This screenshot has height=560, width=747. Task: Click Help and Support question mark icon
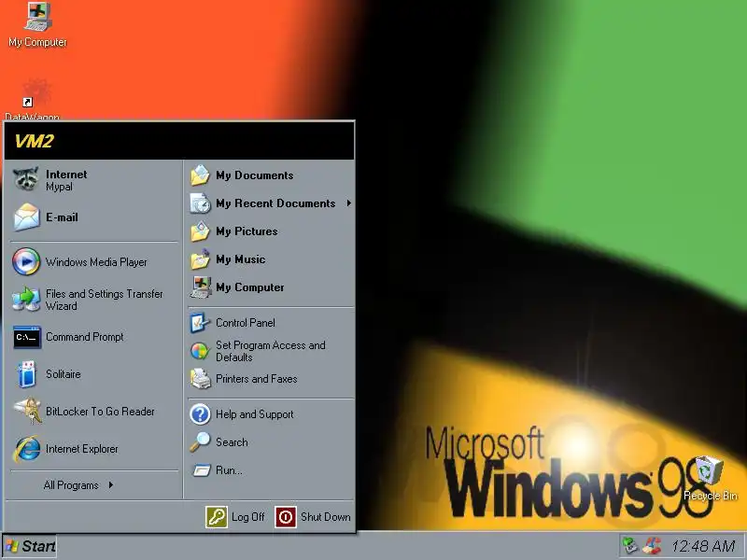click(200, 414)
